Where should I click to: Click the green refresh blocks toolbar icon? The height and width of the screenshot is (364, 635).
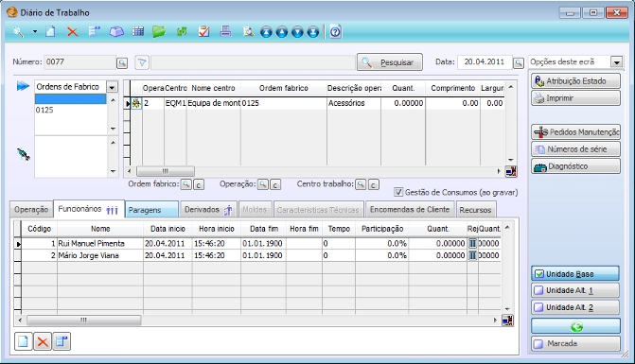[x=182, y=31]
